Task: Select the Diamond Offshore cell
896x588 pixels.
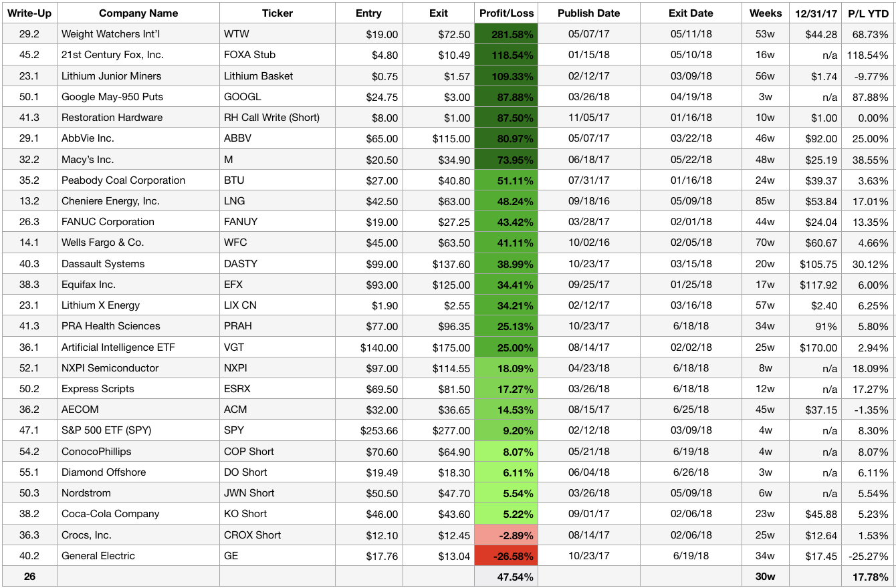Action: (138, 472)
